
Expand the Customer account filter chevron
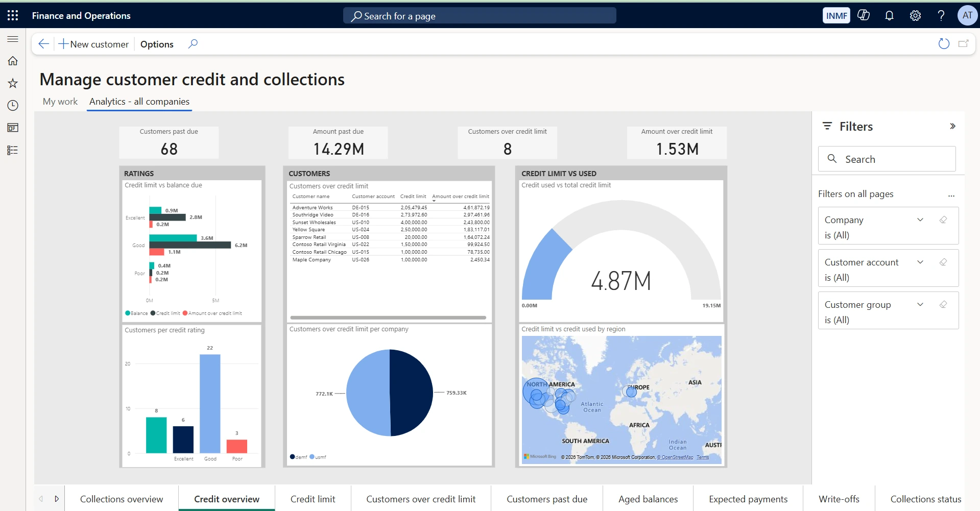coord(920,262)
